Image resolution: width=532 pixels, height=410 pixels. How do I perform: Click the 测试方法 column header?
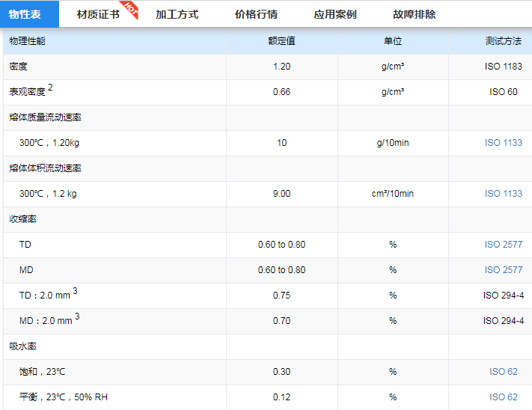click(503, 41)
